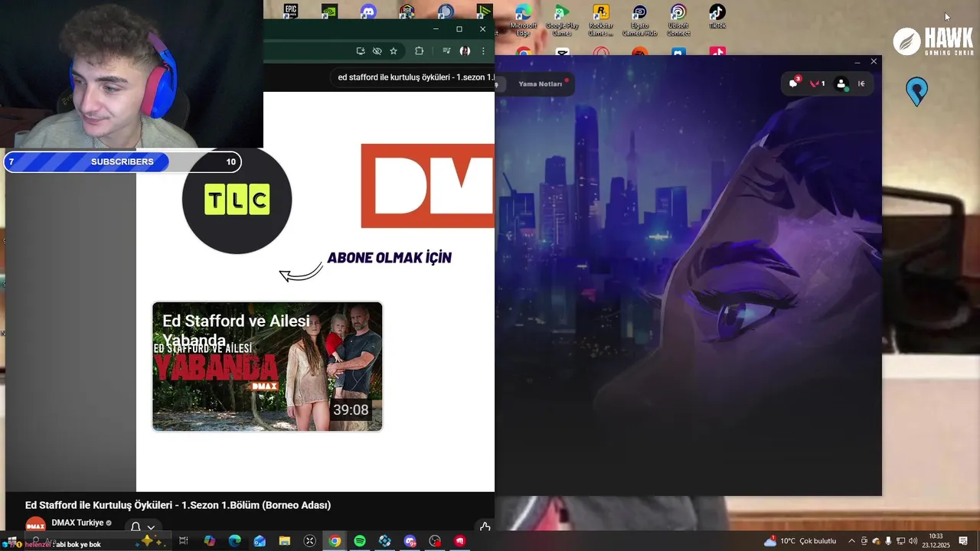Open Microsoft Edge desktop shortcut
This screenshot has width=980, height=551.
524,20
